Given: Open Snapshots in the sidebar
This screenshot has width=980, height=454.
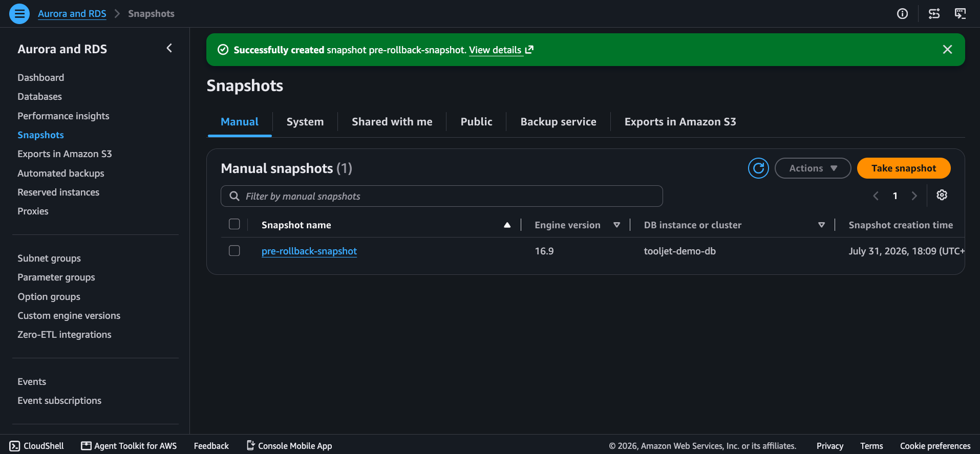Looking at the screenshot, I should point(40,135).
